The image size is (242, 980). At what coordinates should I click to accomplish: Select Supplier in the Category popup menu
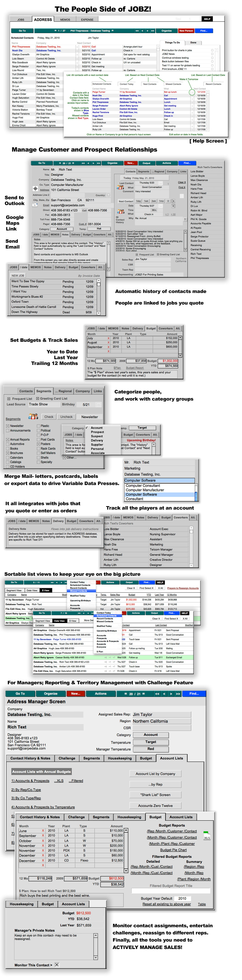tap(97, 444)
